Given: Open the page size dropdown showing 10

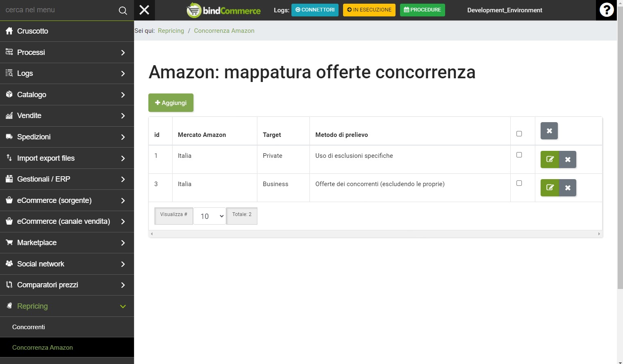Looking at the screenshot, I should tap(209, 216).
